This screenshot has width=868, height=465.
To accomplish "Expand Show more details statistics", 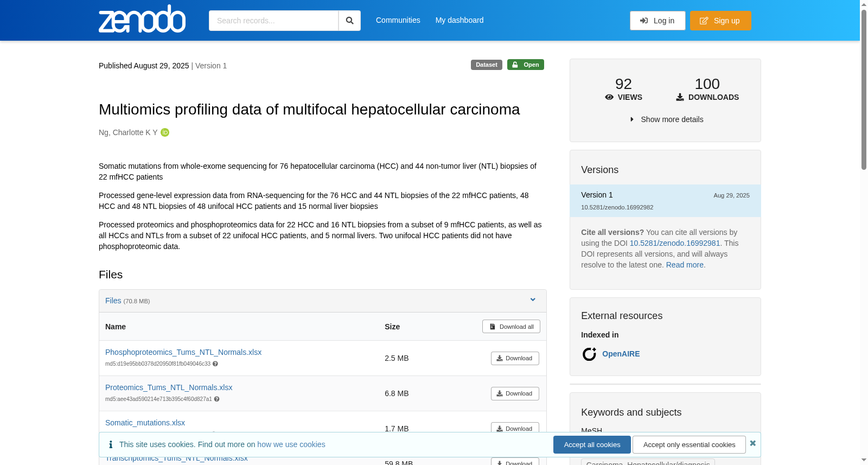I will tap(666, 119).
